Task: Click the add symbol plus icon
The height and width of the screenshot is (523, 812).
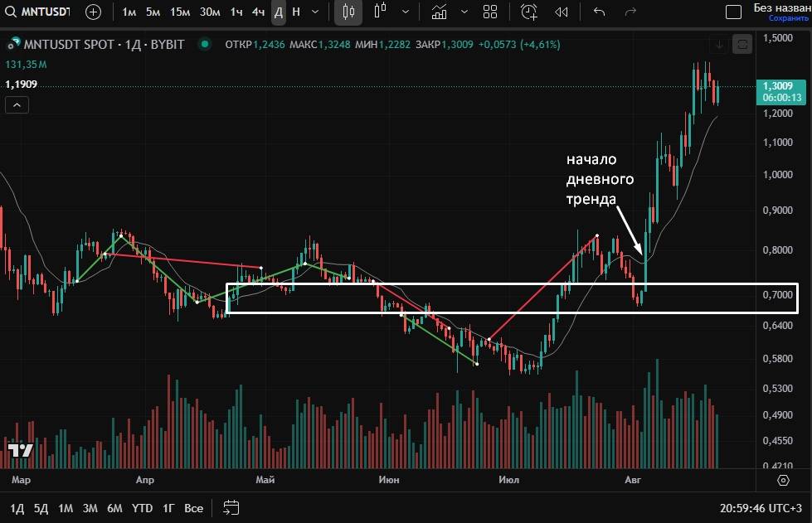Action: tap(93, 12)
